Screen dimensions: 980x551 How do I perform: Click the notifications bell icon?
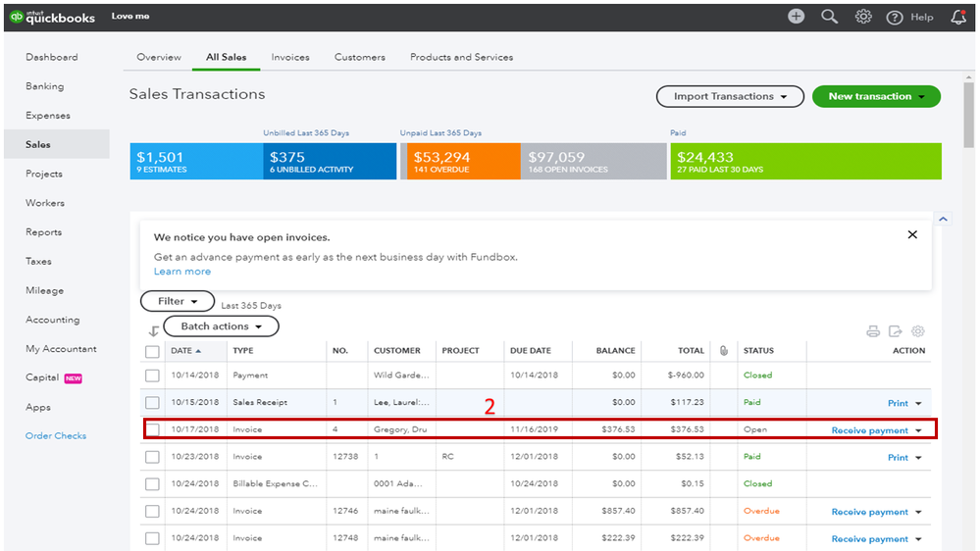tap(958, 17)
